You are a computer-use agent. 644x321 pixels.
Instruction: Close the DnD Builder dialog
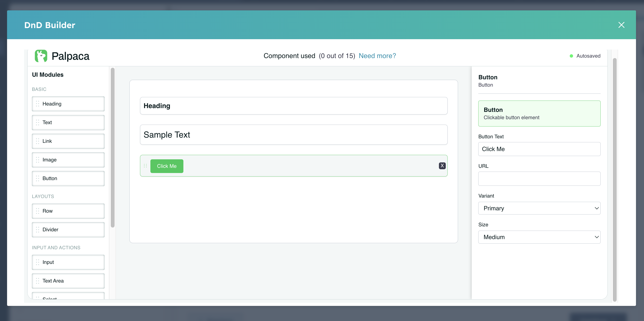[x=621, y=25]
